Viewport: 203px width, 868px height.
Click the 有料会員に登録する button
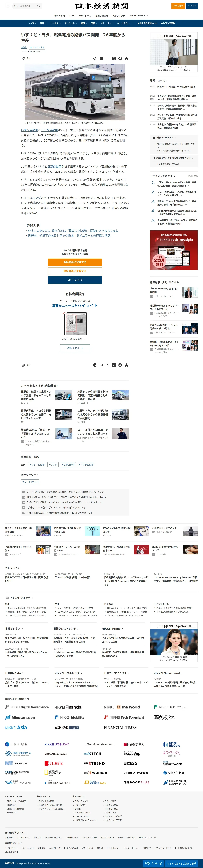tap(75, 262)
